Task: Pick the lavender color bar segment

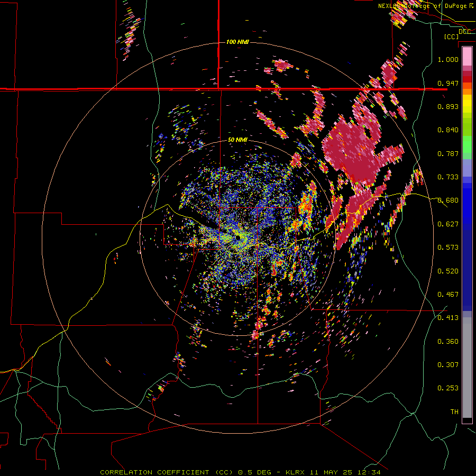Action: (467, 168)
